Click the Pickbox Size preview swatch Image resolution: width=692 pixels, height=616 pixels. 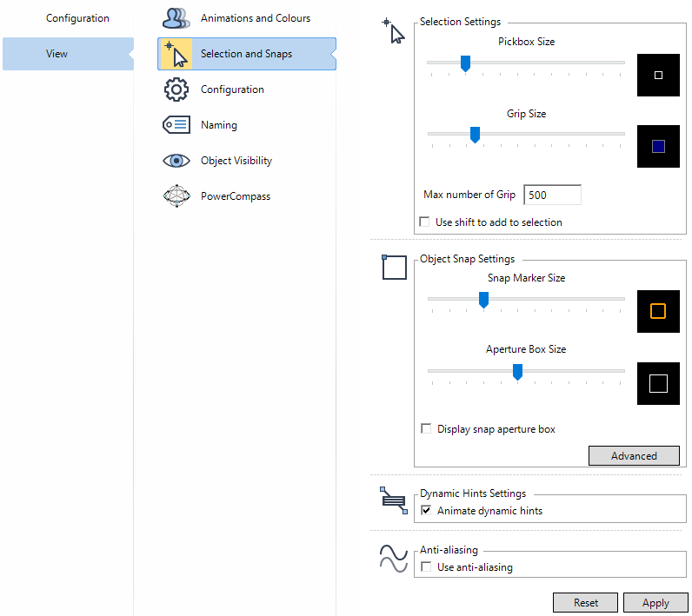tap(658, 76)
